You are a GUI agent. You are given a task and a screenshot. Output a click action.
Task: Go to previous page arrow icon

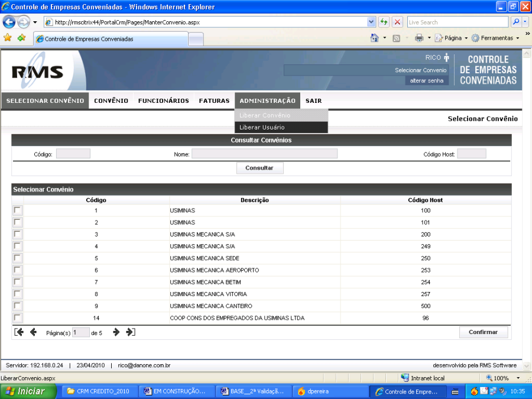pyautogui.click(x=33, y=332)
